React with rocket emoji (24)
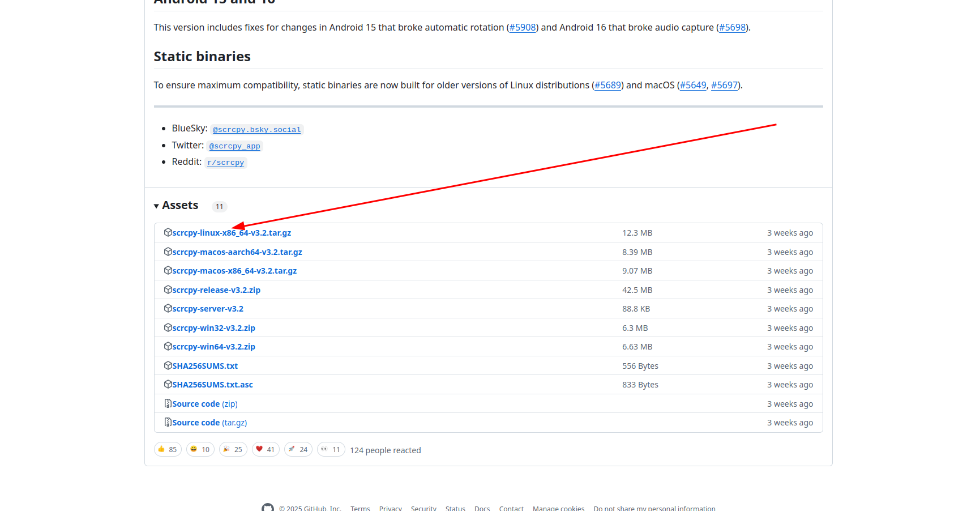This screenshot has height=511, width=980. coord(298,449)
